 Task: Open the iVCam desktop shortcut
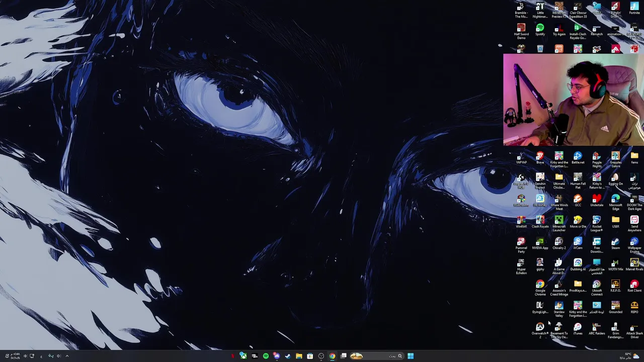click(578, 244)
